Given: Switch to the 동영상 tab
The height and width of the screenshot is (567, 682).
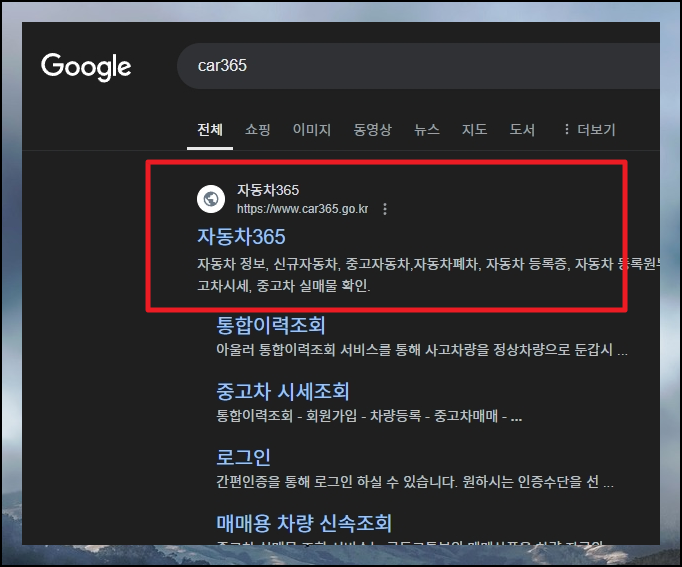Looking at the screenshot, I should (372, 130).
